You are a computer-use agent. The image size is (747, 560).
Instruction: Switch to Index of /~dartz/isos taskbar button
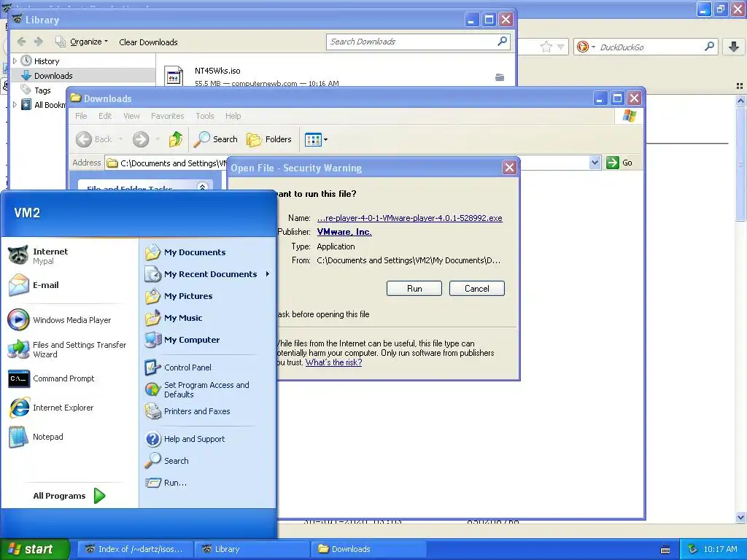pos(136,549)
